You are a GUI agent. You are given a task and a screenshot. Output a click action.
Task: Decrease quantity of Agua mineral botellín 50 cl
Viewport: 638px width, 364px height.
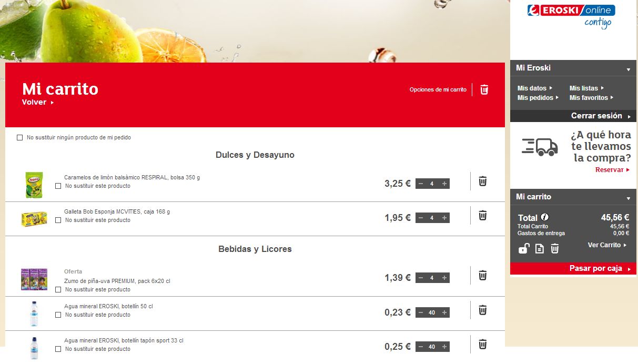[421, 312]
